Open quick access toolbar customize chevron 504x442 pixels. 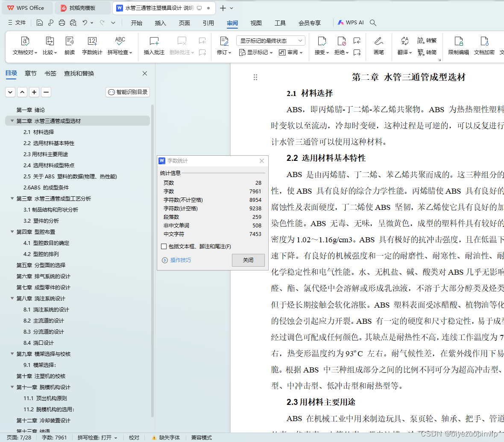tap(113, 23)
